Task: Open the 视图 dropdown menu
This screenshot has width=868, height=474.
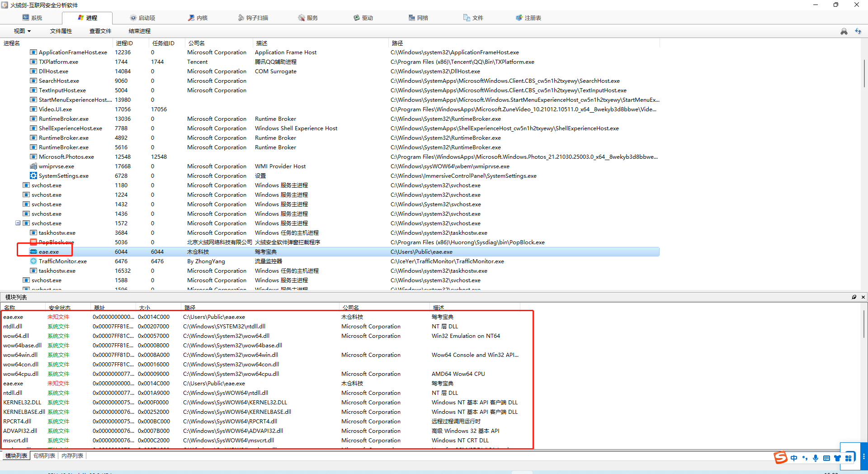Action: click(22, 31)
